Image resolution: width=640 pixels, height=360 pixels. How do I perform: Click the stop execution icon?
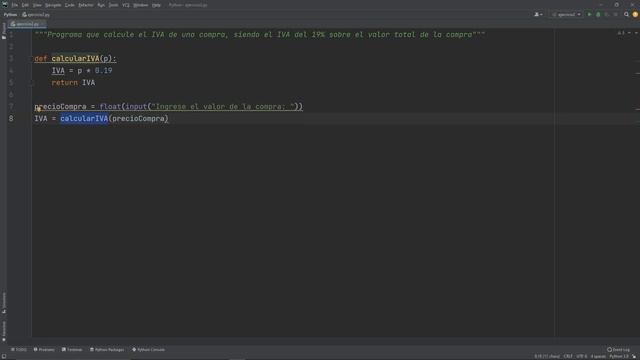[616, 15]
